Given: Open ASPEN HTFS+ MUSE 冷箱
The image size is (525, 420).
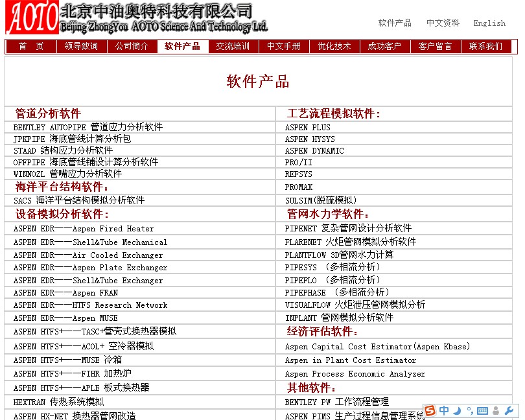Looking at the screenshot, I should tap(67, 360).
